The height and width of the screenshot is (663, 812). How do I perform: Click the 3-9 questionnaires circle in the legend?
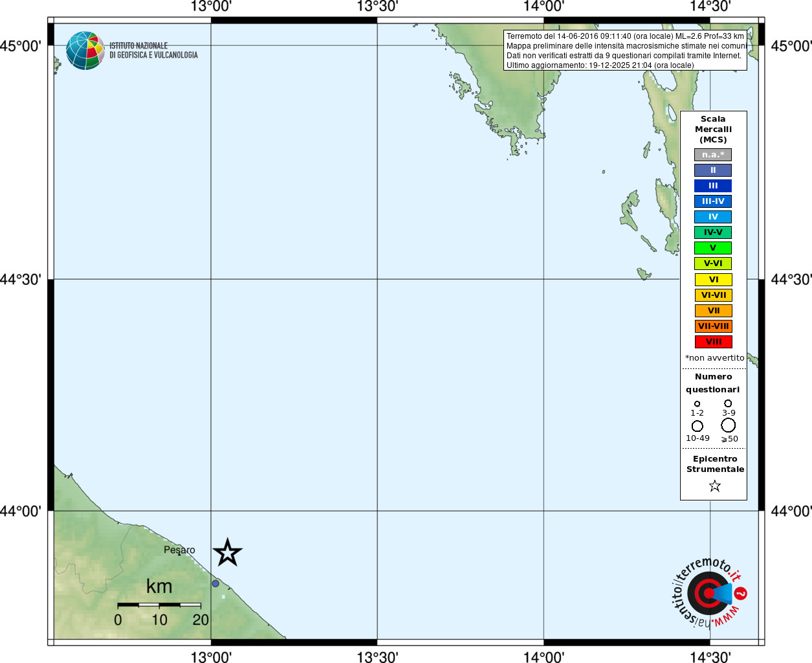pos(728,403)
